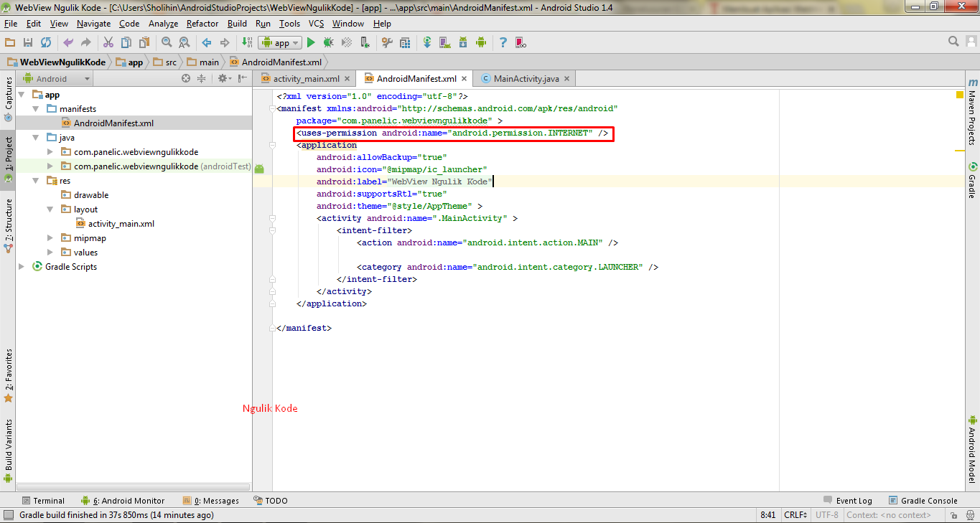This screenshot has height=523, width=980.
Task: Open the Event Log
Action: [x=847, y=501]
